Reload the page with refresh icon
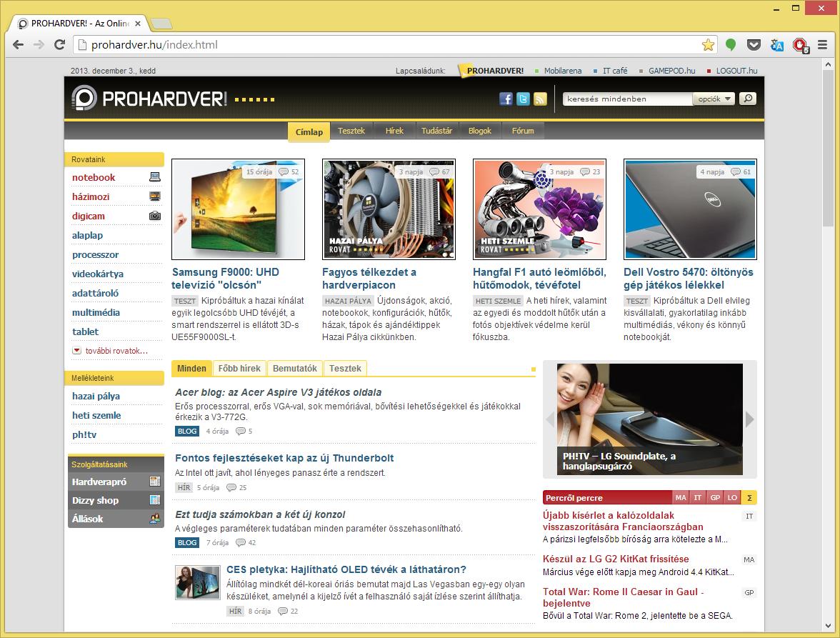840x638 pixels. click(x=59, y=44)
